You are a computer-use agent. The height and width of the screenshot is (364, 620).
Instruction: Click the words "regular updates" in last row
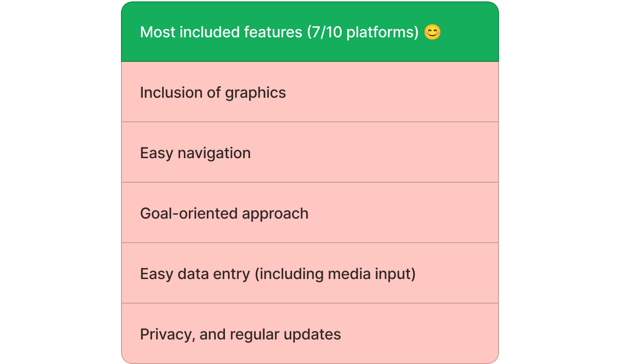click(288, 334)
